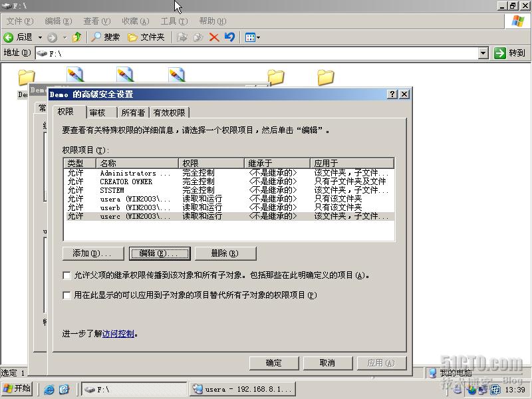The image size is (532, 399).
Task: Open the address bar dropdown arrow
Action: (483, 53)
